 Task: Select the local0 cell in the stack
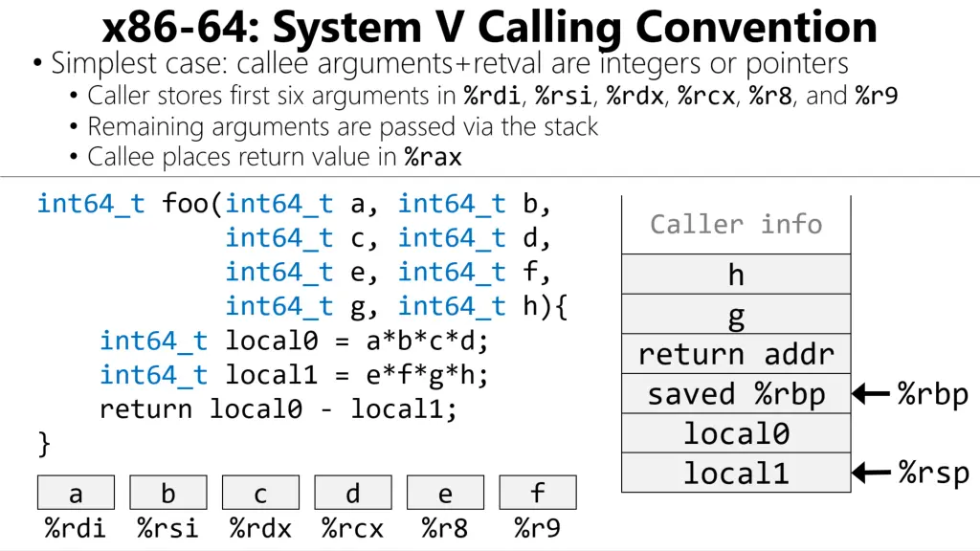tap(736, 433)
